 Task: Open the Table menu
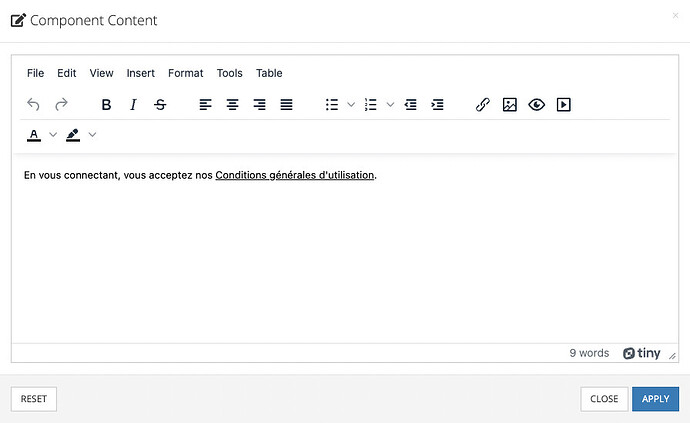click(x=269, y=73)
